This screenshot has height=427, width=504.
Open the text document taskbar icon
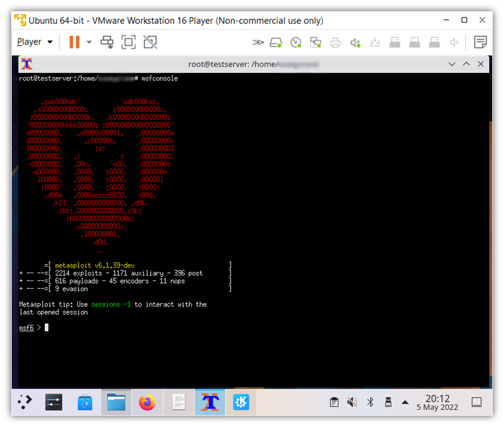click(x=179, y=402)
